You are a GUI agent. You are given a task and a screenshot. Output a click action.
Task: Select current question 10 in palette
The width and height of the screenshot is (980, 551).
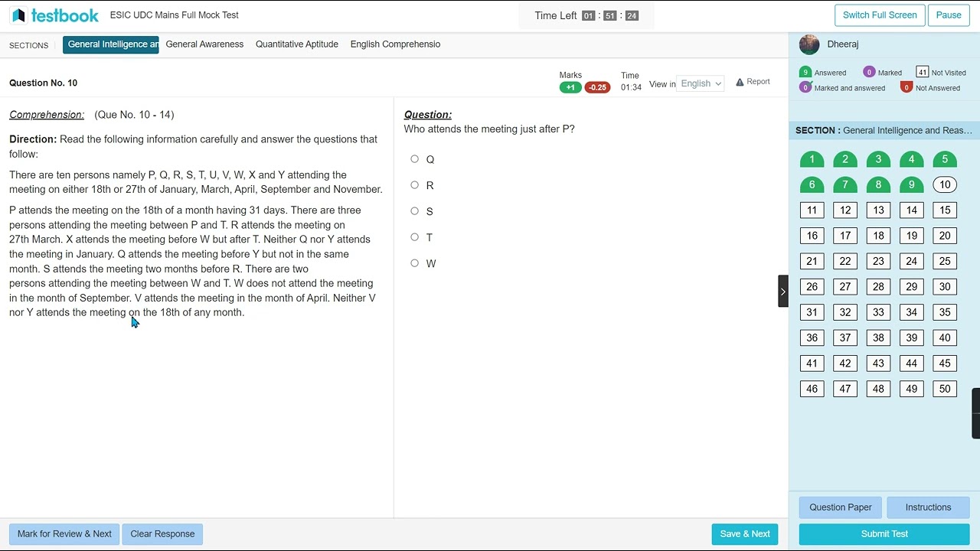coord(945,184)
